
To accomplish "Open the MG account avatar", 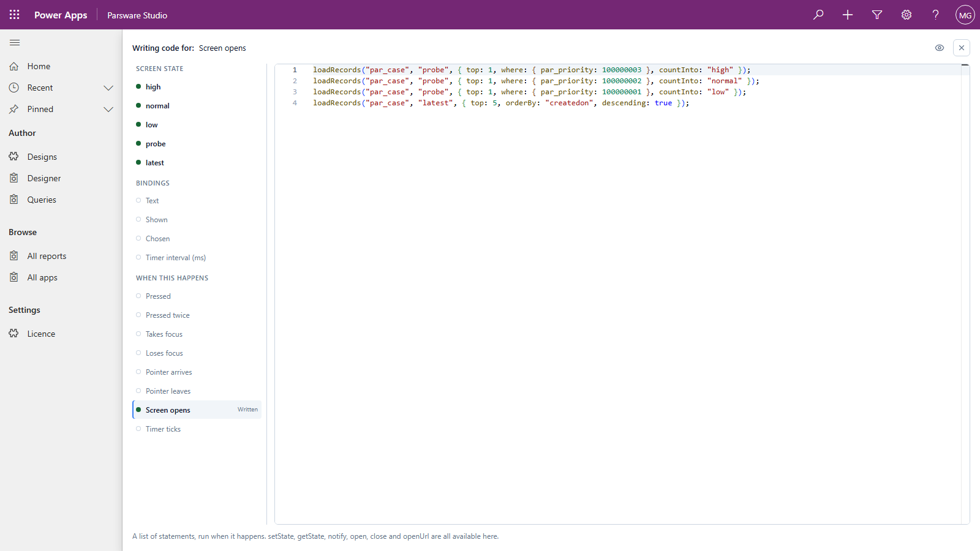I will click(x=965, y=15).
